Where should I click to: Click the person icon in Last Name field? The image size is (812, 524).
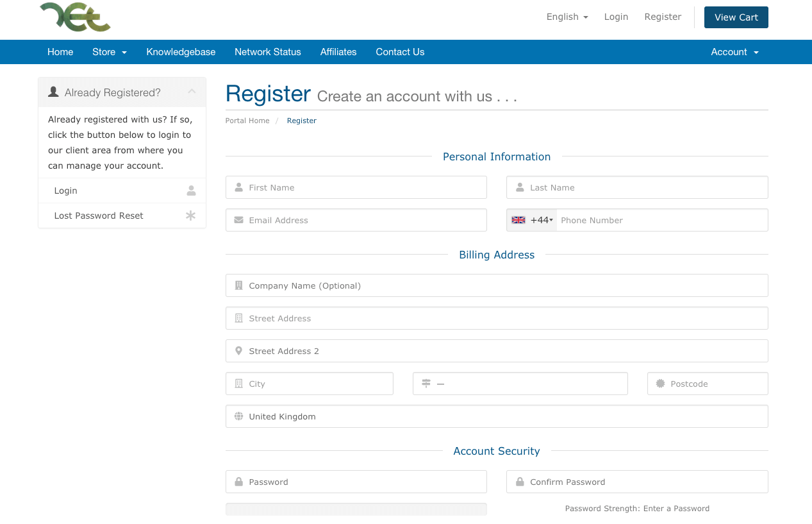520,187
